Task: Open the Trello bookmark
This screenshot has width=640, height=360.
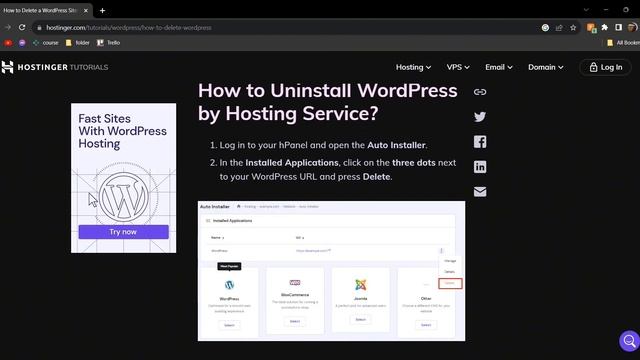Action: pyautogui.click(x=109, y=42)
